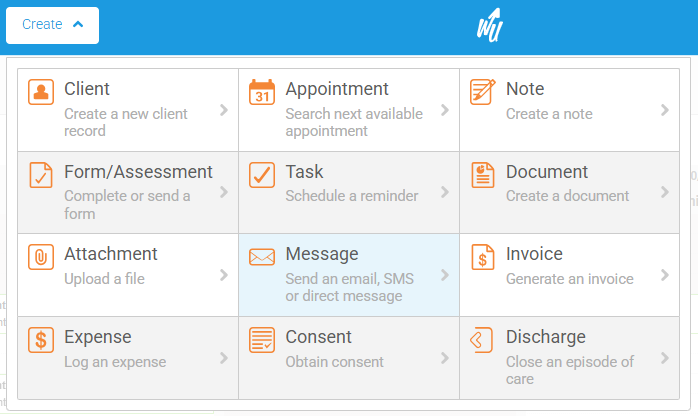Select 'Search next available appointment' menu entry
698x416 pixels.
click(x=354, y=122)
